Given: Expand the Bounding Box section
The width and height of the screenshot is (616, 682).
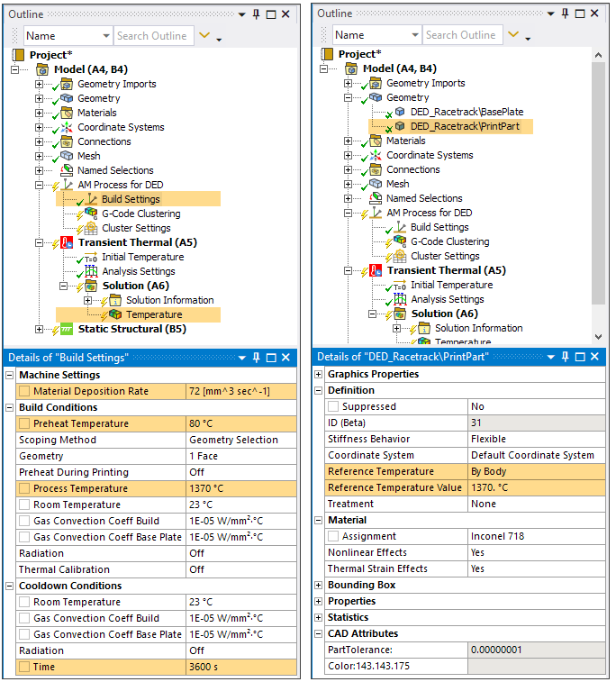Looking at the screenshot, I should click(x=319, y=585).
